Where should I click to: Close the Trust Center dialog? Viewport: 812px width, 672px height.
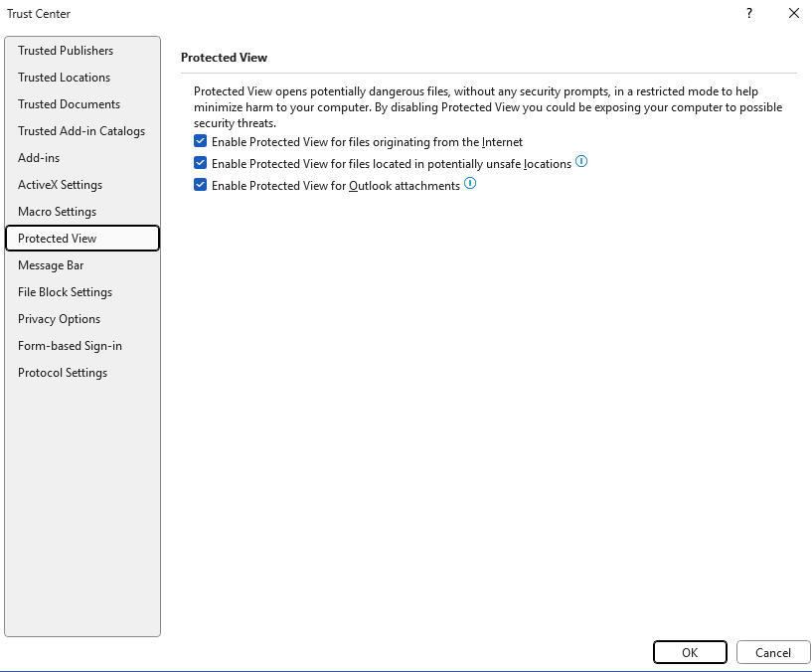(794, 14)
